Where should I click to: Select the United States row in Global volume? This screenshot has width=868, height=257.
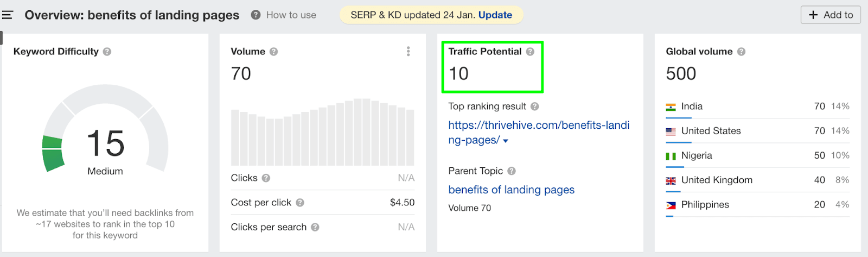tap(757, 131)
